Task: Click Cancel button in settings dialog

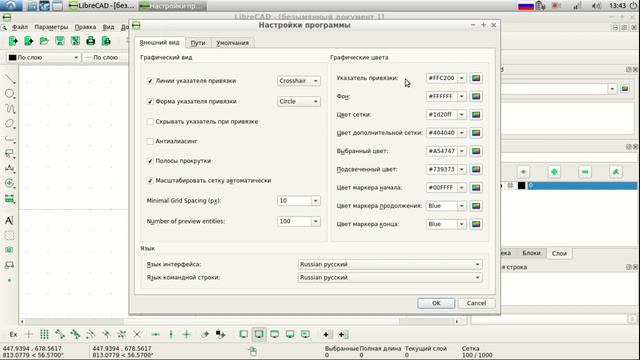Action: 476,303
